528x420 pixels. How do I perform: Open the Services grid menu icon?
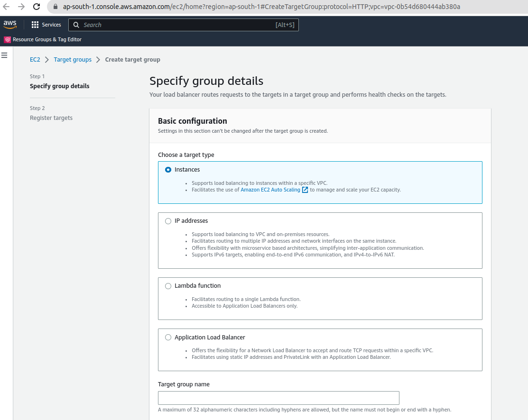(35, 25)
